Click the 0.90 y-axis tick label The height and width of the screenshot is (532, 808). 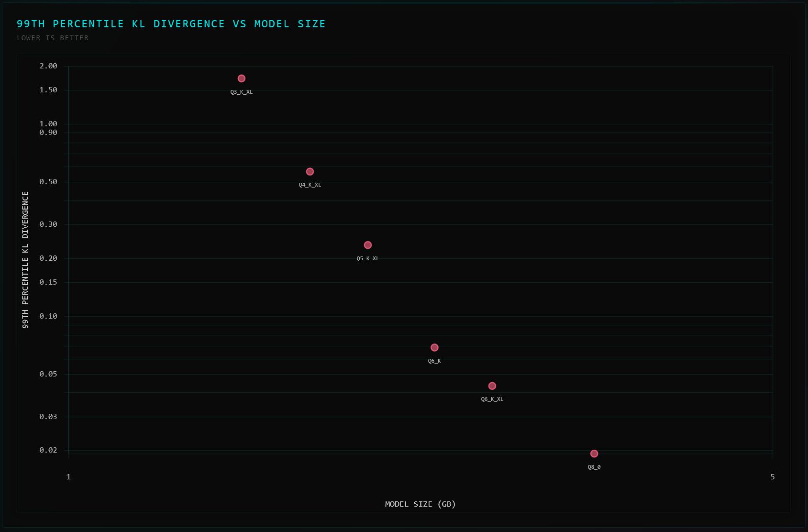pyautogui.click(x=48, y=133)
